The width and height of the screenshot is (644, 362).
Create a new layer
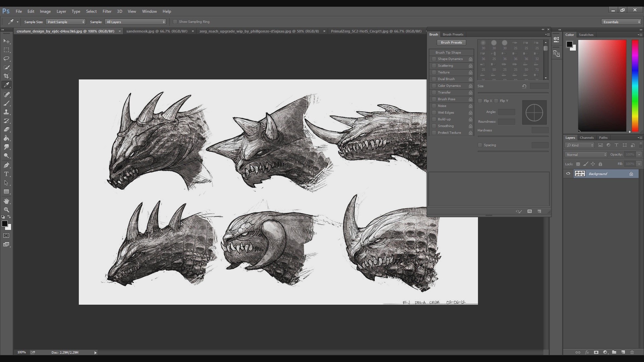(x=623, y=352)
